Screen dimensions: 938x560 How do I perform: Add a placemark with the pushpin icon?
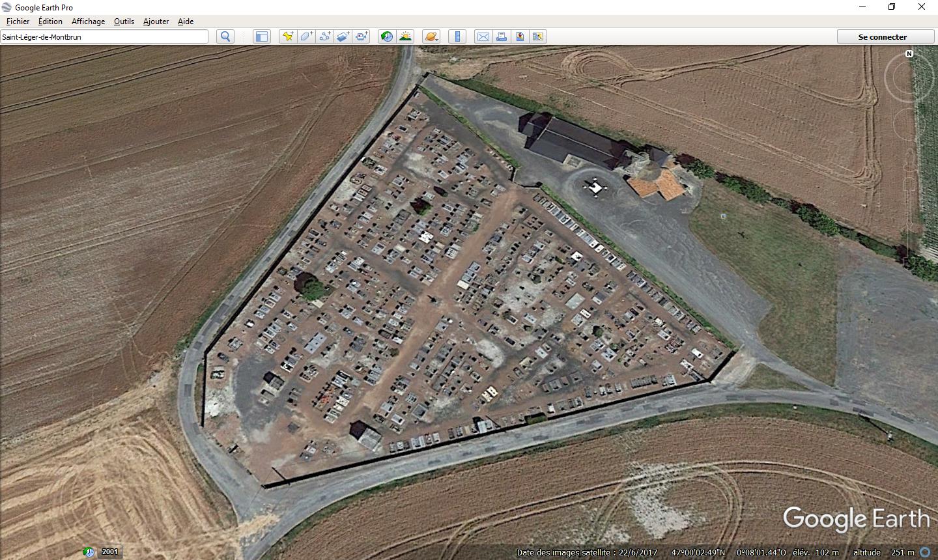pos(287,36)
